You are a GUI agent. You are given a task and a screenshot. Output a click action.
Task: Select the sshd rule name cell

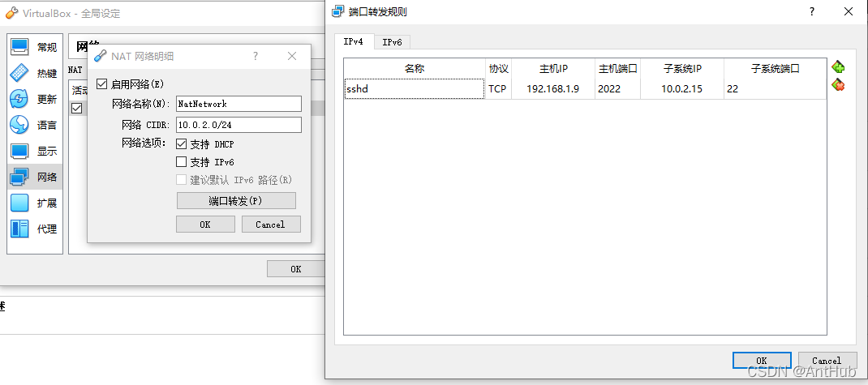pyautogui.click(x=415, y=88)
